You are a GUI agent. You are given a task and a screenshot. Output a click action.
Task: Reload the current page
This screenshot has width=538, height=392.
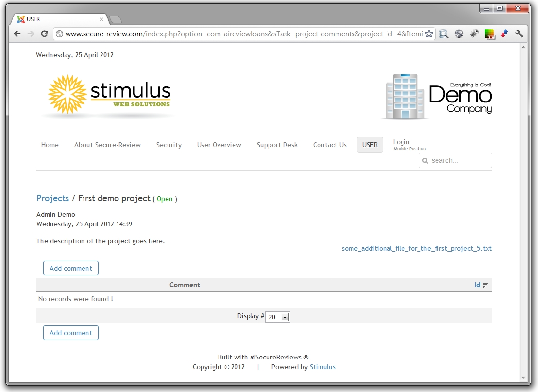coord(44,34)
